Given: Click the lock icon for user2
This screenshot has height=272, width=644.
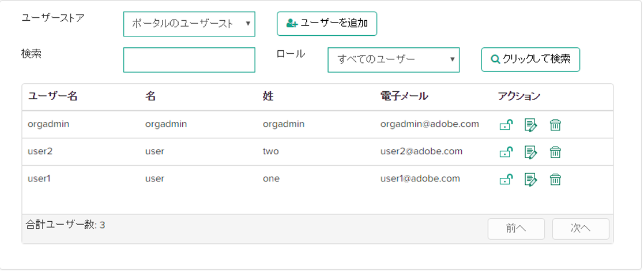Looking at the screenshot, I should click(x=506, y=152).
